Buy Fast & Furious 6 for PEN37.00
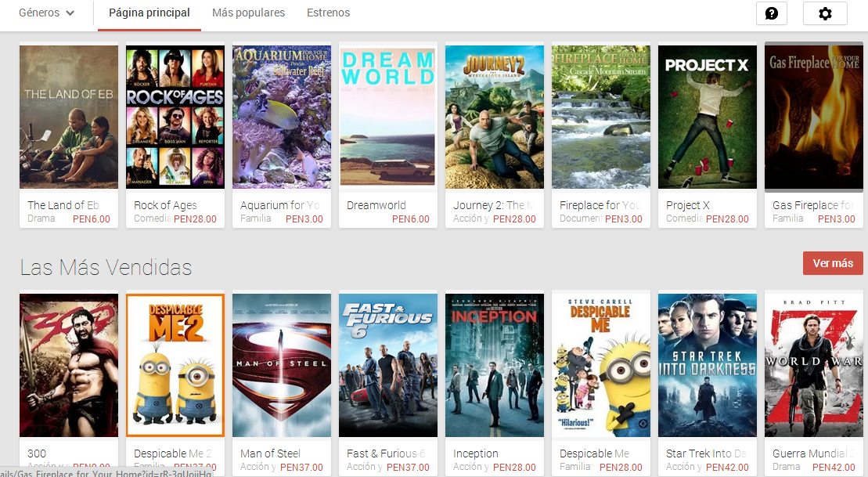 click(408, 467)
